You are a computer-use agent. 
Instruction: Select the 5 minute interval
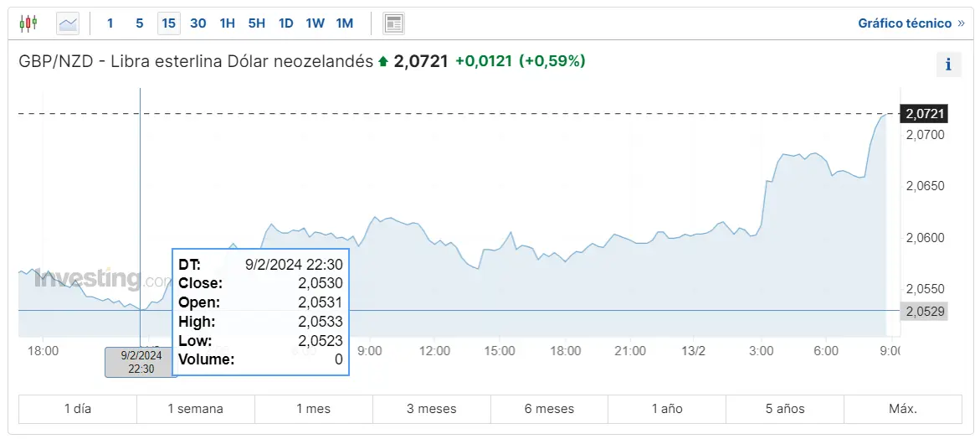140,23
